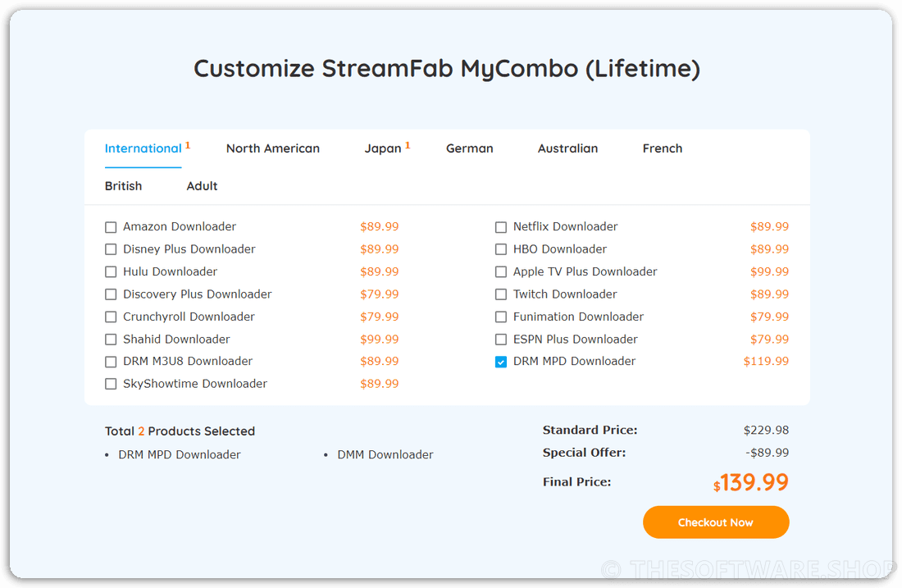Screen dimensions: 902x588
Task: Click the SkyShowtime Downloader label
Action: tap(195, 384)
